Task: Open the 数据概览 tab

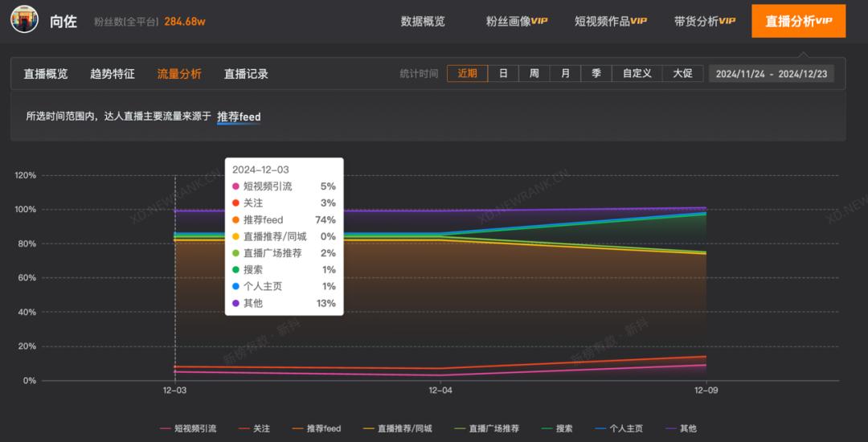Action: (x=423, y=22)
